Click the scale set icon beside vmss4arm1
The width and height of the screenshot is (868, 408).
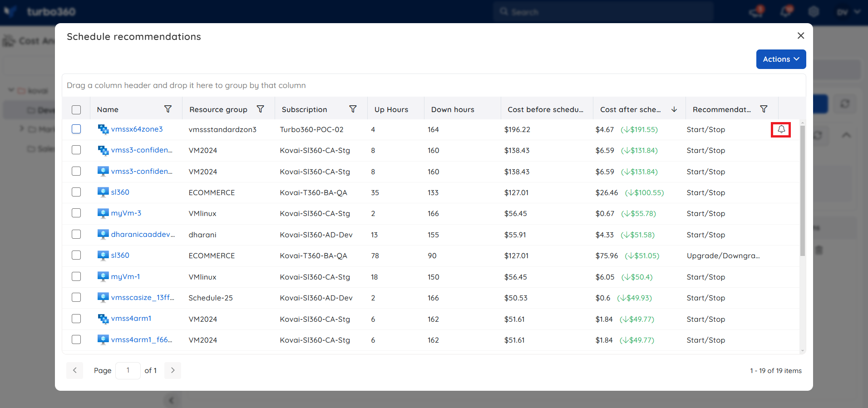click(x=103, y=319)
